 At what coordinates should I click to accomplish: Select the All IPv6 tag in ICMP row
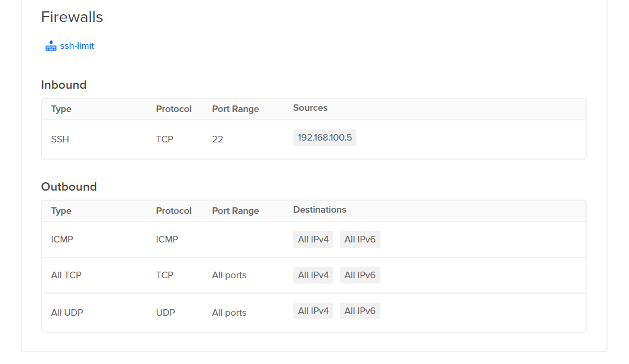[x=360, y=239]
